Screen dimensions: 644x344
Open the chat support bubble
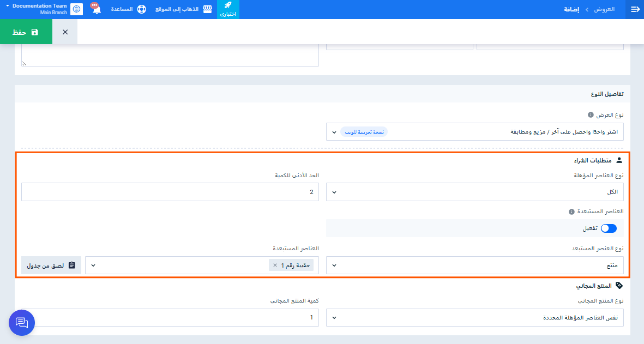coord(22,323)
